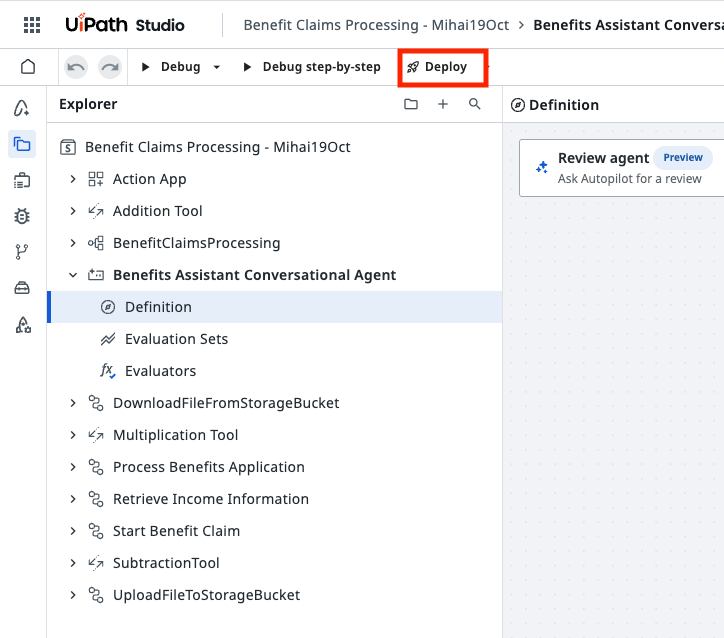The height and width of the screenshot is (638, 724).
Task: Select the Benefit Claims Processing solution root
Action: (275, 147)
